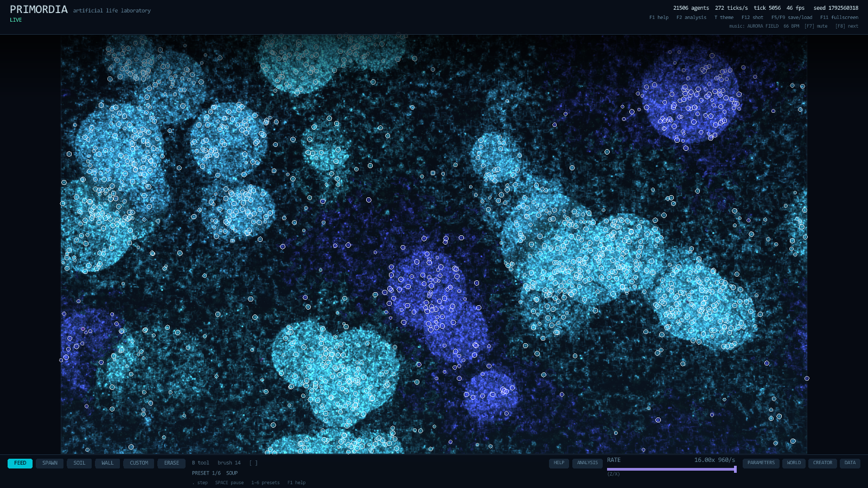This screenshot has width=868, height=488.
Task: Select the FEED tool
Action: click(x=20, y=463)
